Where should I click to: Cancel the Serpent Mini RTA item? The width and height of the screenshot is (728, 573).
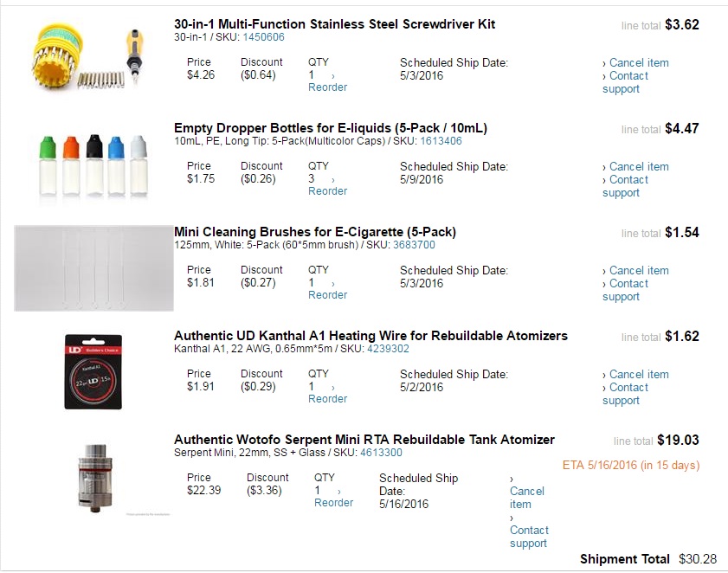coord(526,498)
